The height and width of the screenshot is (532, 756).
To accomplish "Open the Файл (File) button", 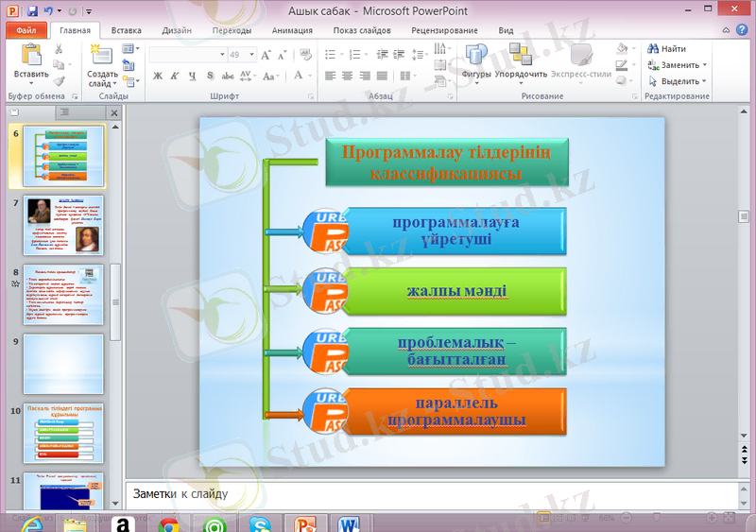I will 26,30.
